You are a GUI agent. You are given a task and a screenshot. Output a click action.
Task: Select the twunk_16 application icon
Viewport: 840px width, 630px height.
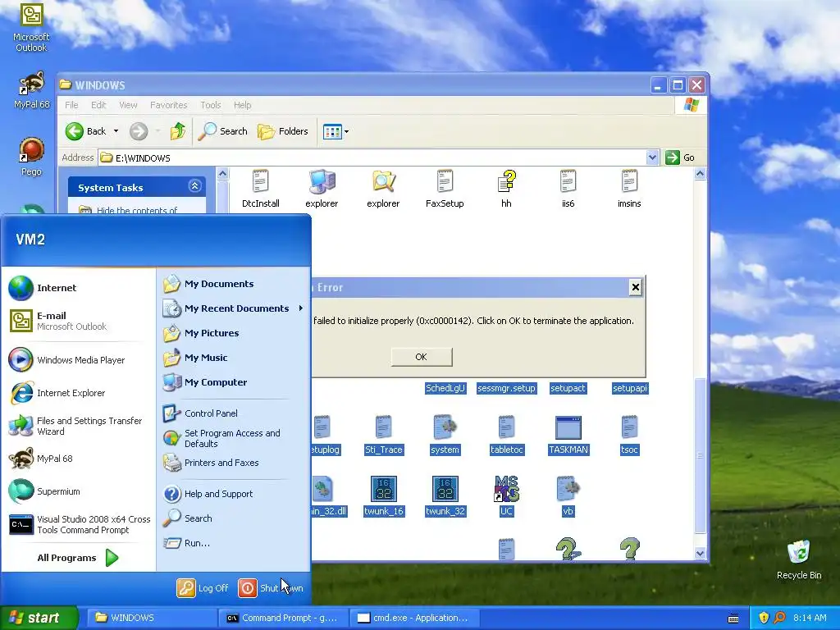point(384,496)
